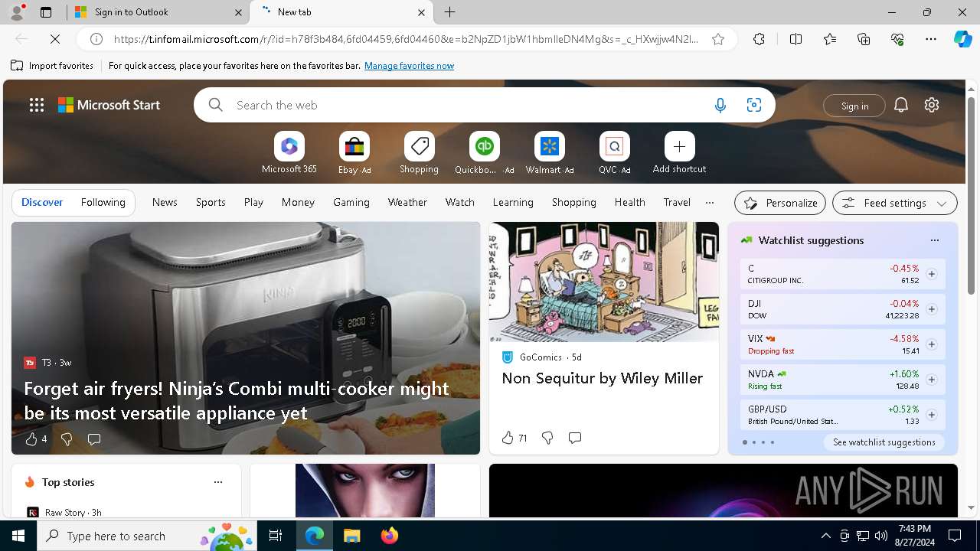980x551 pixels.
Task: Open the Edge profile icon
Action: click(16, 12)
